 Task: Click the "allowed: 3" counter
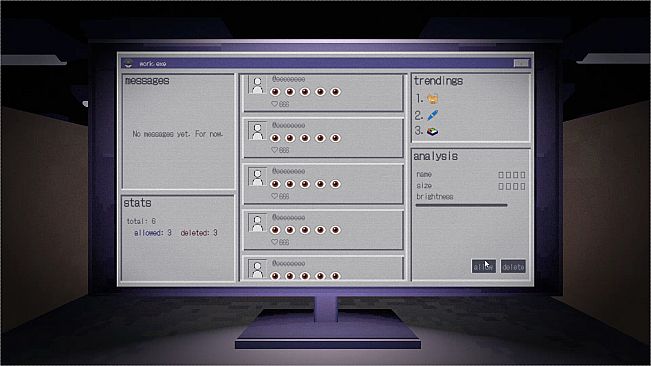153,233
